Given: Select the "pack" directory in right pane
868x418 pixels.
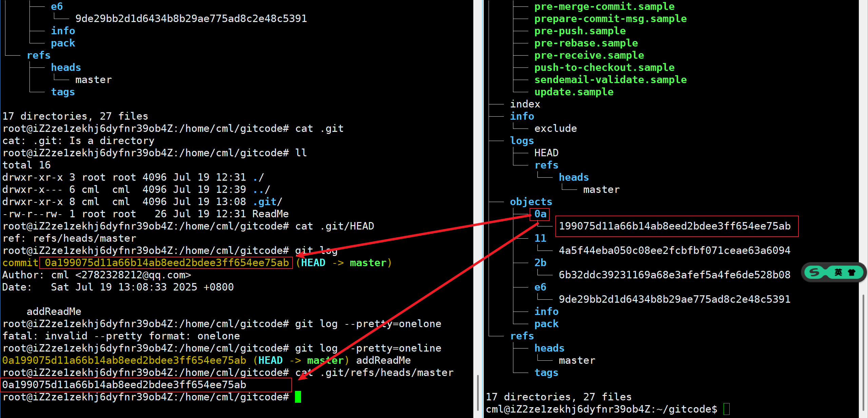Looking at the screenshot, I should pos(546,324).
